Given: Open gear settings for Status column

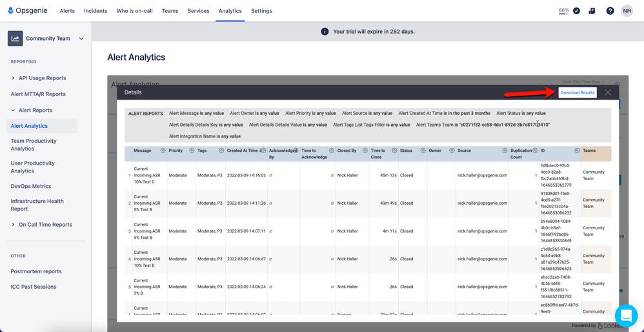Looking at the screenshot, I should (423, 150).
